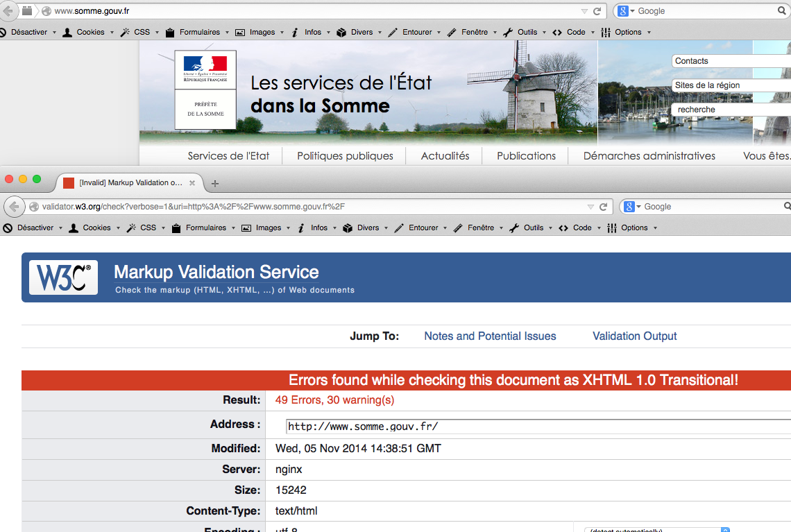Reload the validator.w3.org page
The width and height of the screenshot is (791, 532).
pyautogui.click(x=604, y=207)
